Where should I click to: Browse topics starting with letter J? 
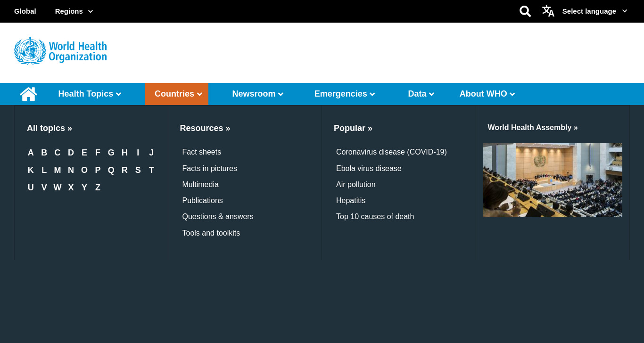(x=151, y=153)
